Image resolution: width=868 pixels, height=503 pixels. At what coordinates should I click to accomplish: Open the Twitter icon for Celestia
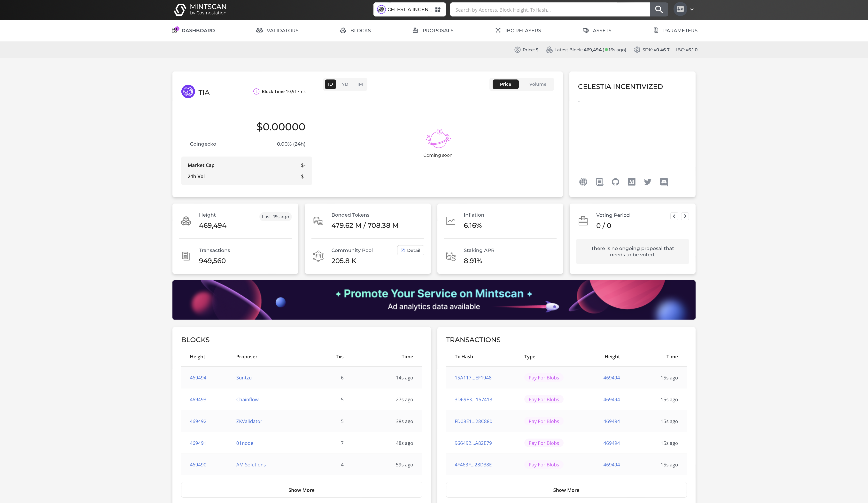[x=648, y=182]
